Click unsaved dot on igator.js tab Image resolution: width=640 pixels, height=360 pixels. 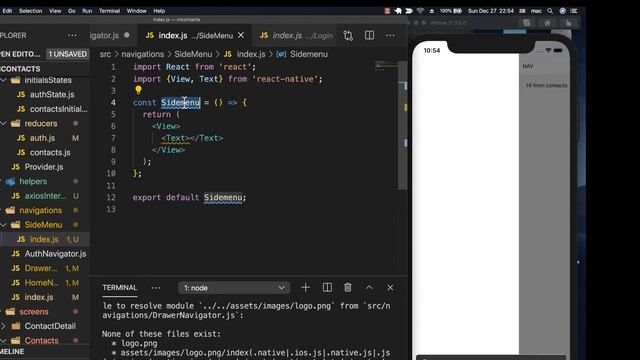[x=127, y=35]
